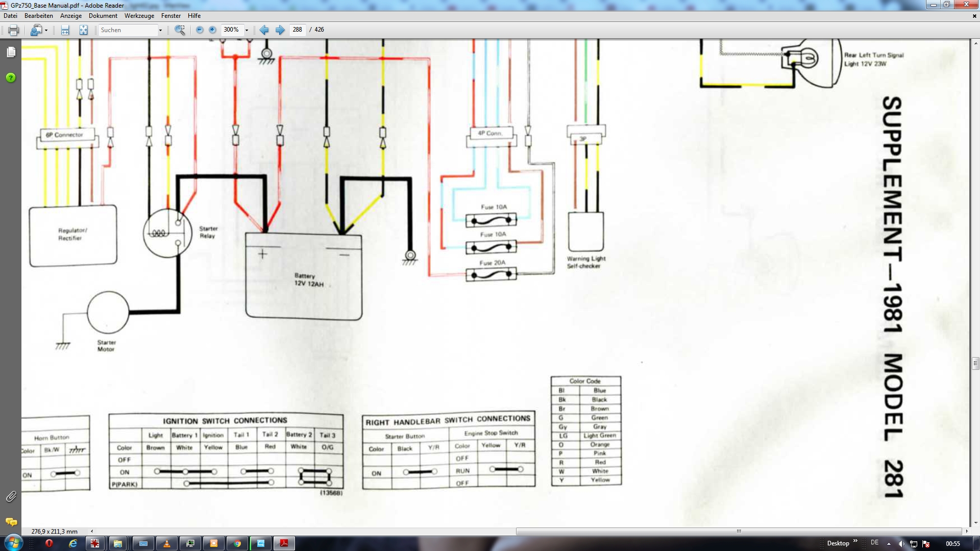Viewport: 980px width, 551px height.
Task: Click the Fit Page view icon
Action: 83,30
